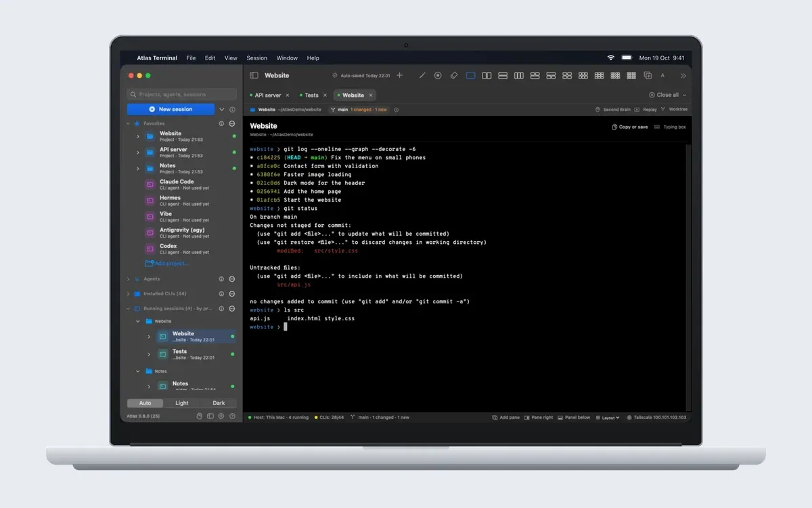
Task: Expand the Installed CLIs (44) section
Action: [x=129, y=294]
